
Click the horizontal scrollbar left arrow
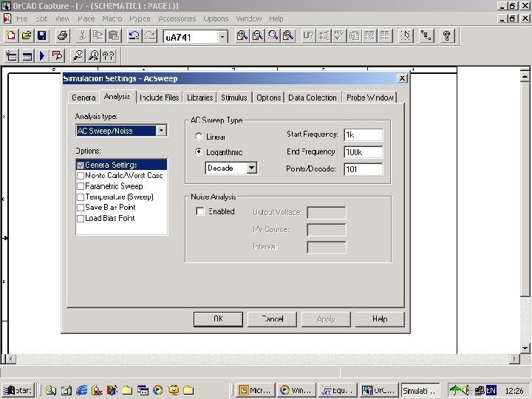pyautogui.click(x=11, y=358)
